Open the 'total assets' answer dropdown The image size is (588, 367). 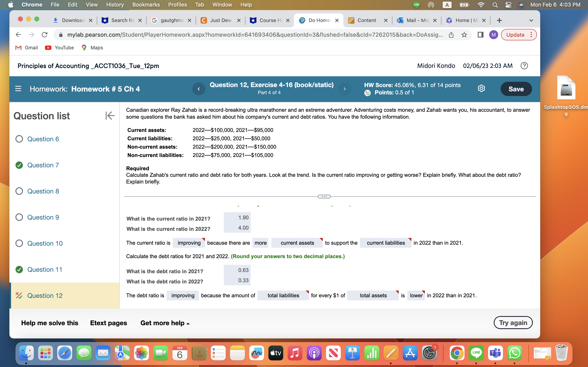click(x=373, y=295)
